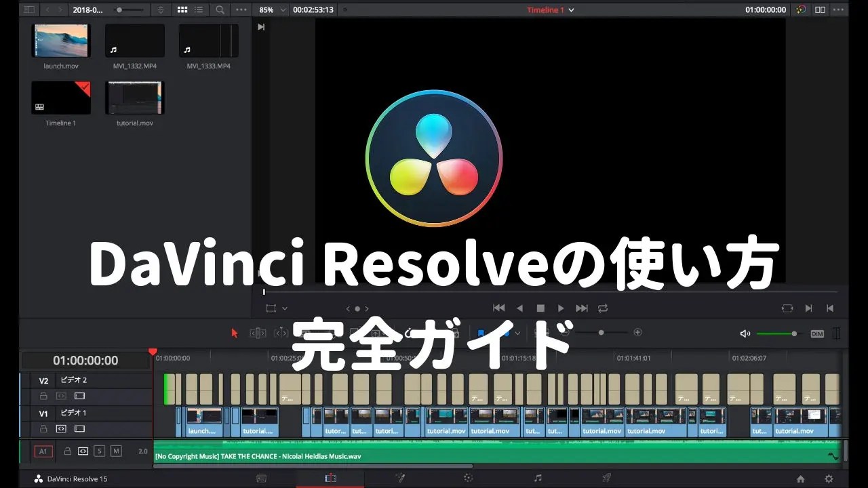This screenshot has width=868, height=488.
Task: Select launch.mov thumbnail in media pool
Action: [61, 41]
